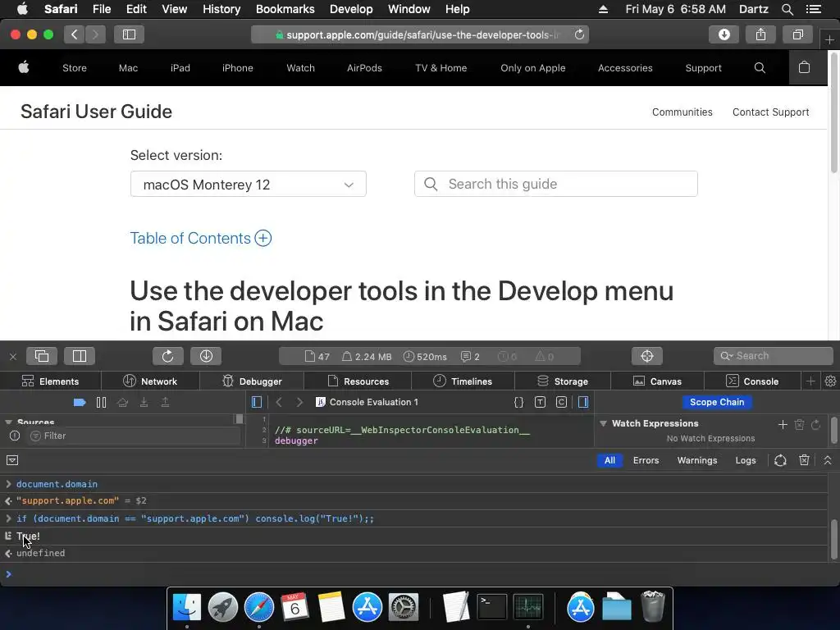
Task: Go forward in the debugger content navigation
Action: point(300,402)
